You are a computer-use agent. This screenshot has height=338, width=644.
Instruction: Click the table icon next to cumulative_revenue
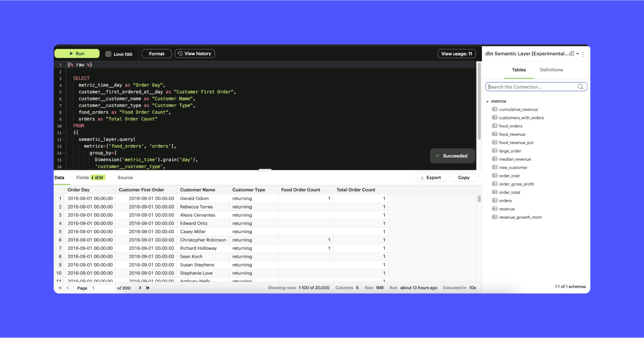pyautogui.click(x=493, y=109)
